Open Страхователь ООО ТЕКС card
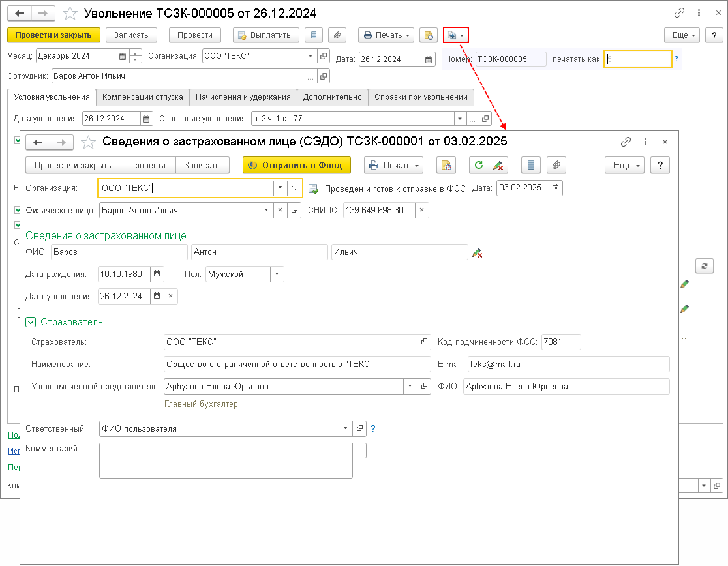 424,342
